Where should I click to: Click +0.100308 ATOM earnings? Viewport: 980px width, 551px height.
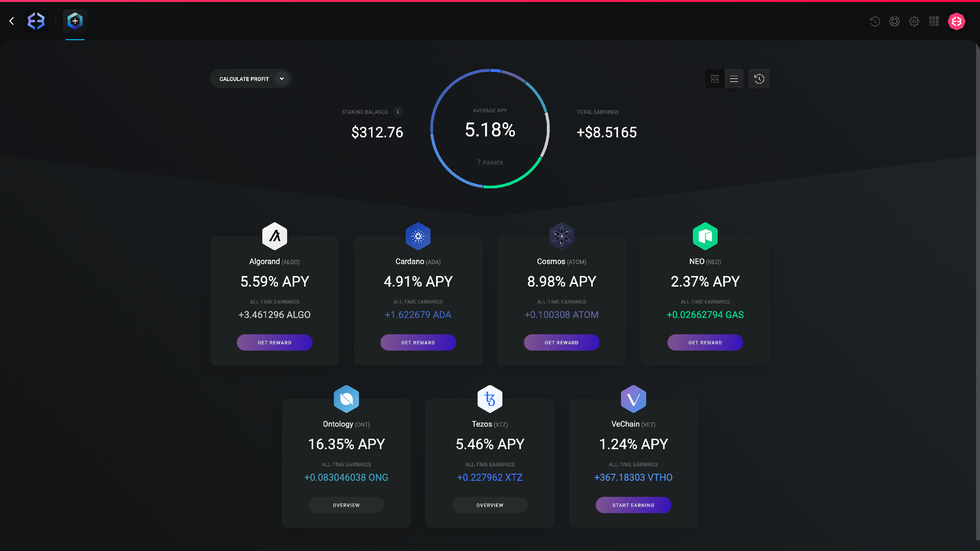tap(562, 315)
